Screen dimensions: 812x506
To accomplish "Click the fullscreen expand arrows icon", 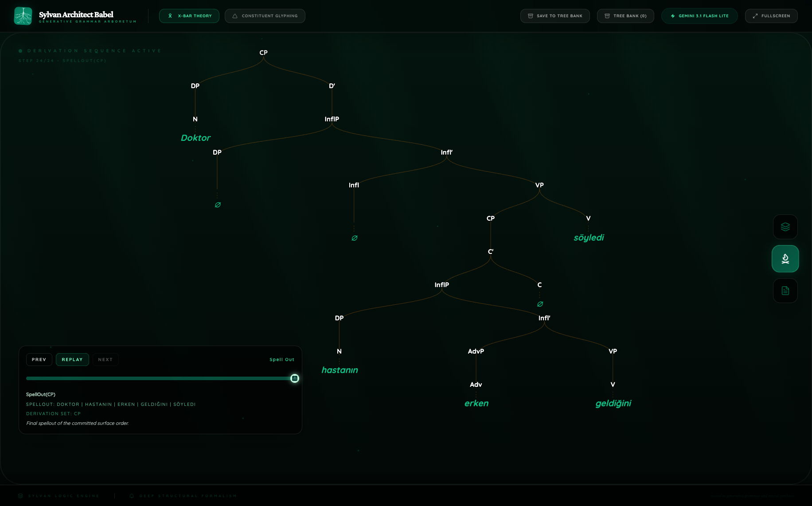I will pos(755,16).
